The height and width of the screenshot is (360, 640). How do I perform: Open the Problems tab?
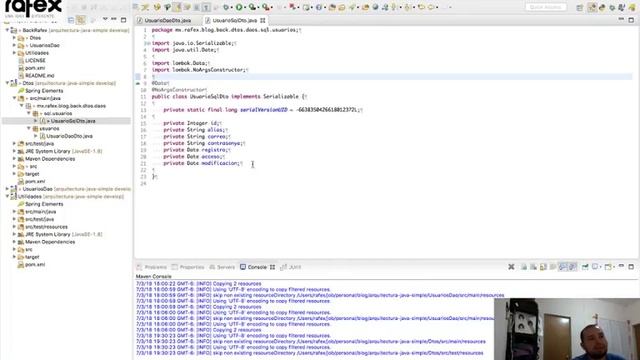click(152, 267)
